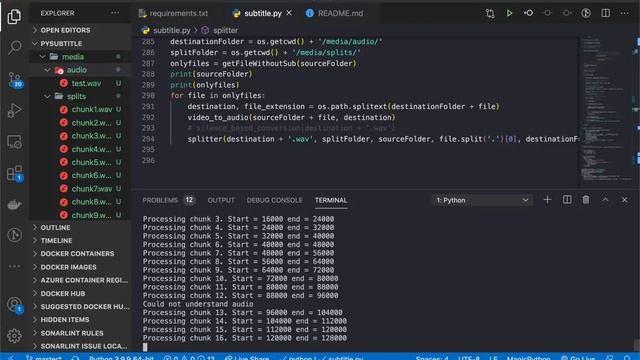The width and height of the screenshot is (640, 360).
Task: Open the Remote Explorer view
Action: point(14,142)
